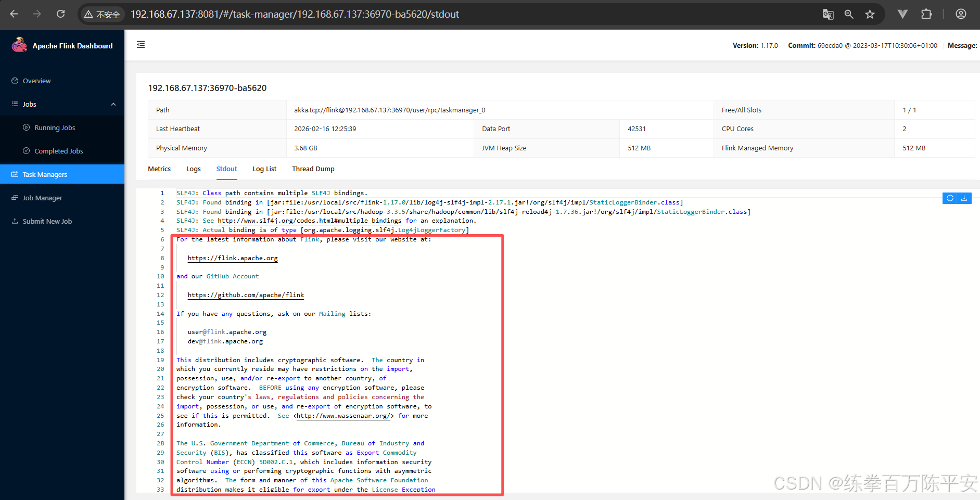Viewport: 980px width, 500px height.
Task: Open the translate page icon
Action: coord(828,14)
